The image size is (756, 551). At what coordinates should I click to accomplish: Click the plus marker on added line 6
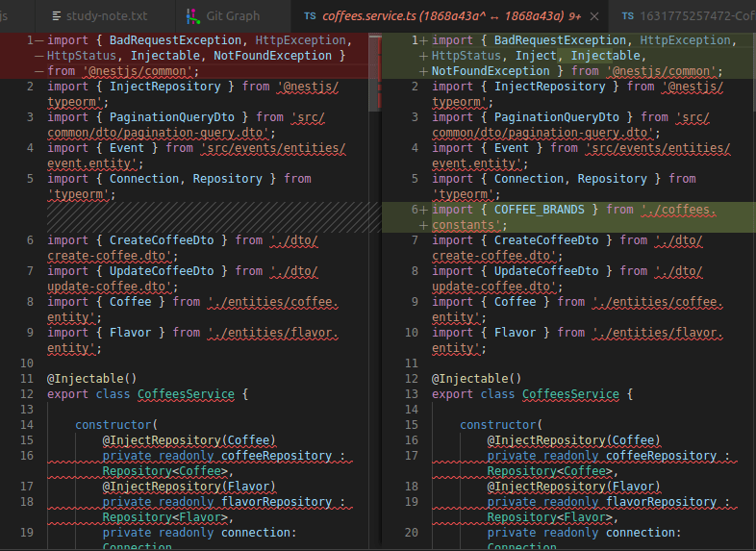(x=423, y=210)
